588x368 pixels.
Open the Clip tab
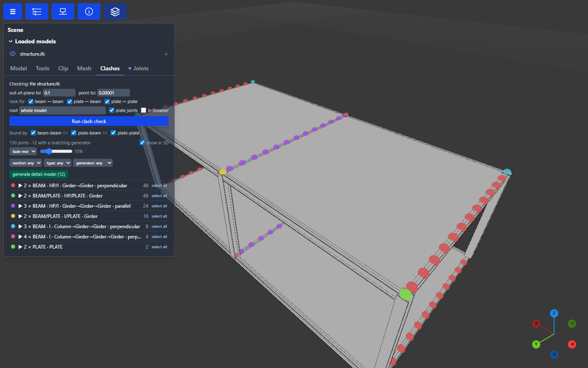[63, 68]
